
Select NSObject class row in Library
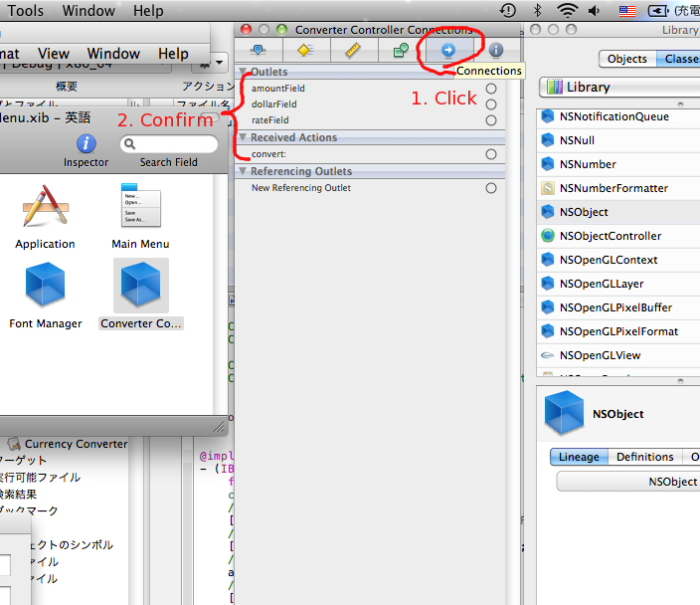coord(618,212)
